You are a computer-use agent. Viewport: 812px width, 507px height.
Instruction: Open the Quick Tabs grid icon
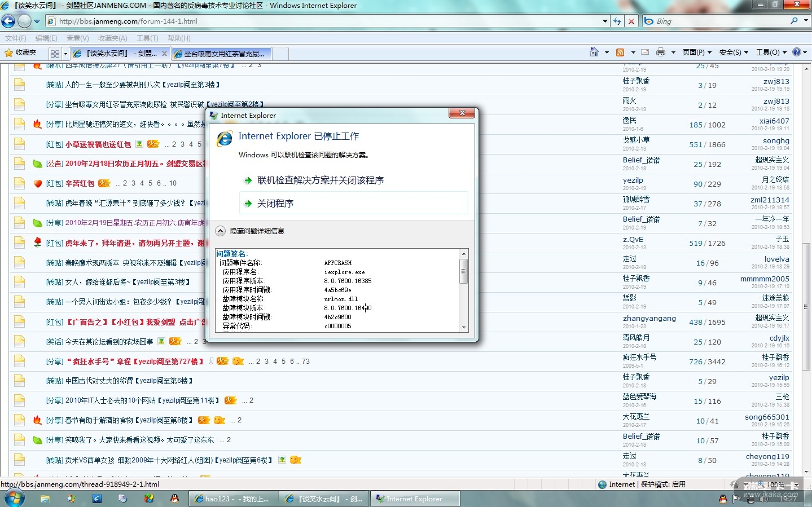(55, 54)
